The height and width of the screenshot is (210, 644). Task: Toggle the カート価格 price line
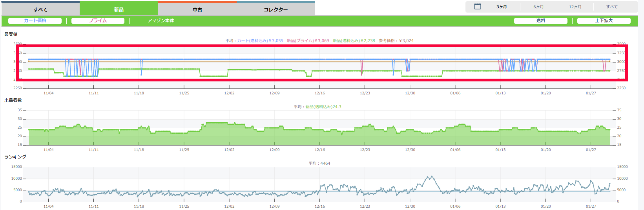coord(35,21)
